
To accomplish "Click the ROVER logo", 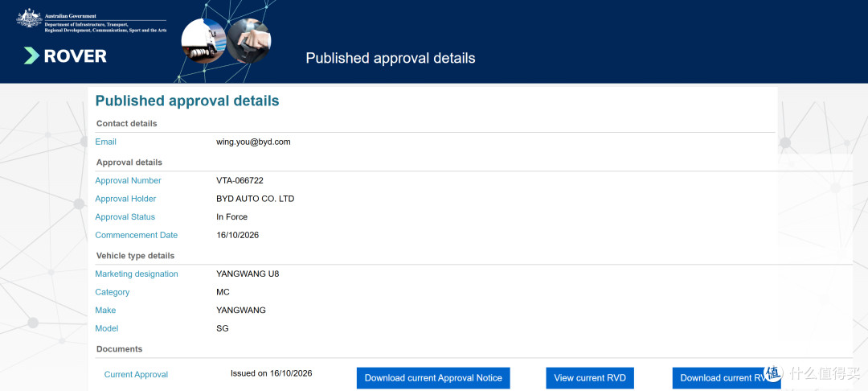I will (x=65, y=56).
